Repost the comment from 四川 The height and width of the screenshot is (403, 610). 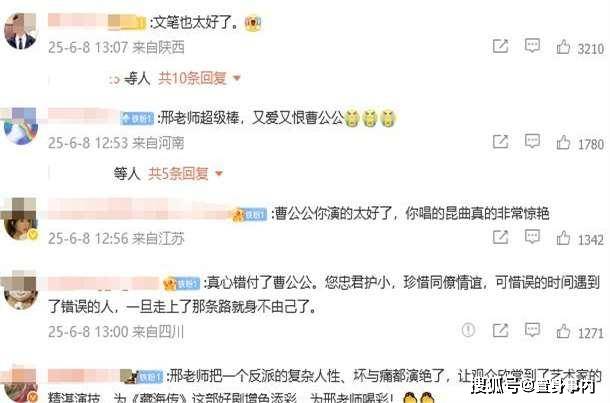point(500,331)
